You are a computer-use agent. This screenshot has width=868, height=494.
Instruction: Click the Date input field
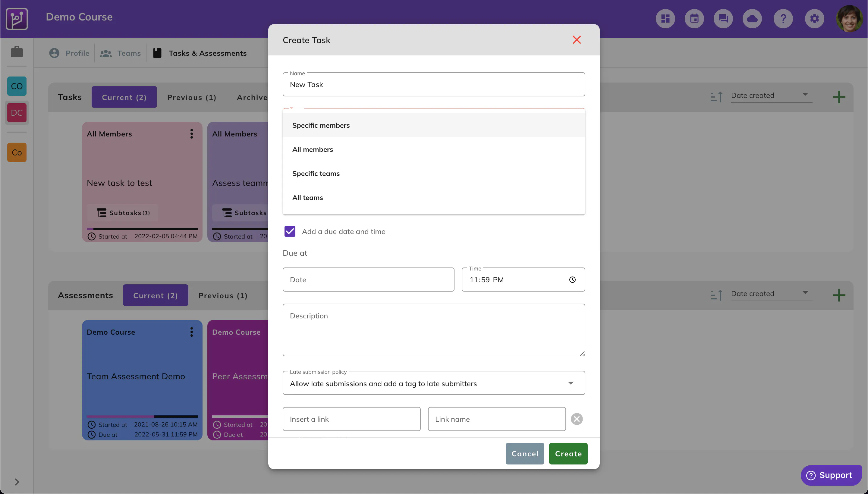(x=368, y=280)
